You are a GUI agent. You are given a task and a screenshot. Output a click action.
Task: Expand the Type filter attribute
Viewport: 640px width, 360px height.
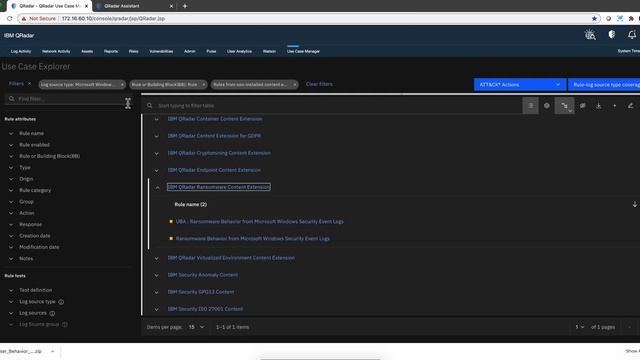[x=11, y=168]
